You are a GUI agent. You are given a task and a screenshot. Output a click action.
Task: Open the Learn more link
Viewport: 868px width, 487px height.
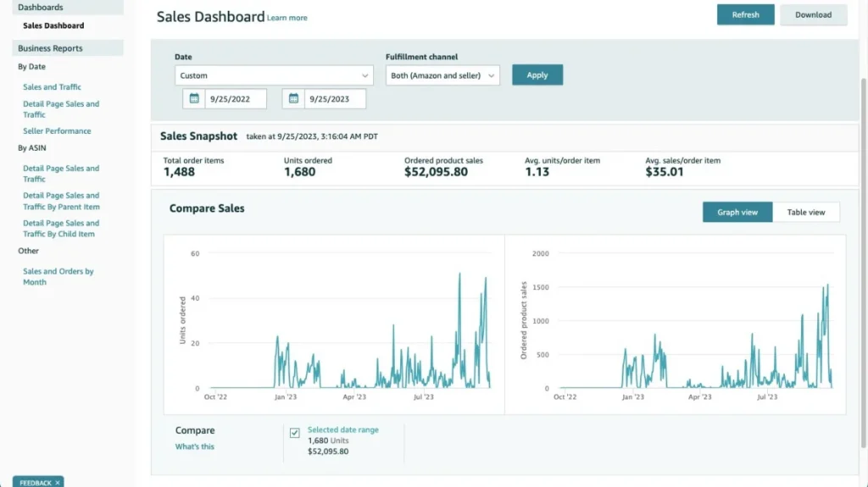287,18
